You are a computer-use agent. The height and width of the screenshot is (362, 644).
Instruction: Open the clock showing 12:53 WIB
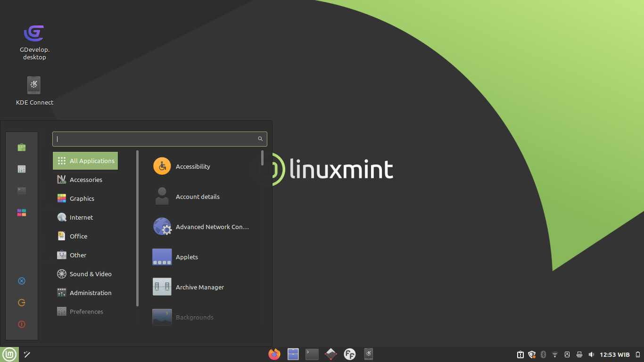pyautogui.click(x=615, y=354)
